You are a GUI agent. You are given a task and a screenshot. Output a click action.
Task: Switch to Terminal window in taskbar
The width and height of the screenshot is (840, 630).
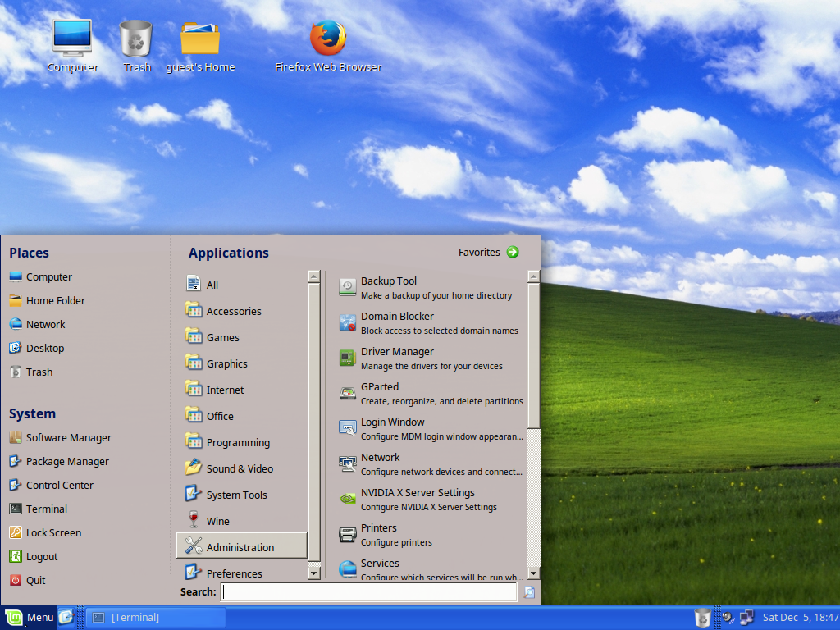pos(156,617)
